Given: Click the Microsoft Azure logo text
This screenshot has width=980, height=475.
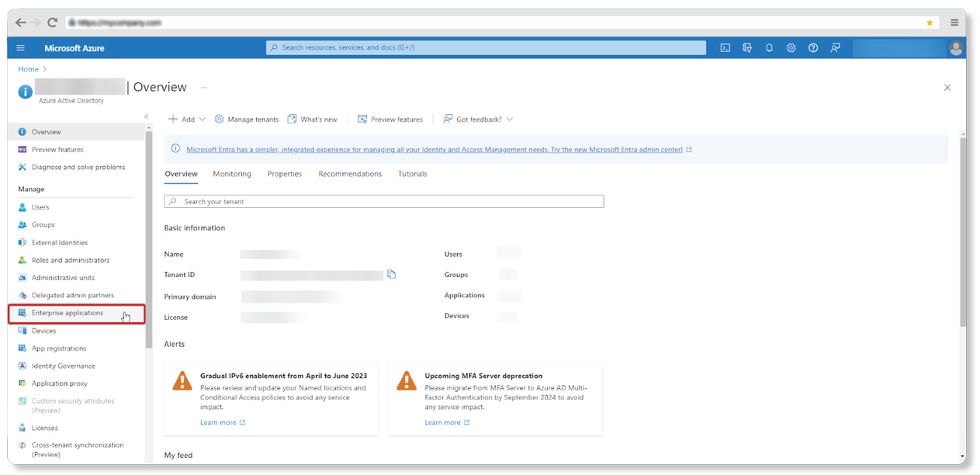Looking at the screenshot, I should pyautogui.click(x=74, y=48).
